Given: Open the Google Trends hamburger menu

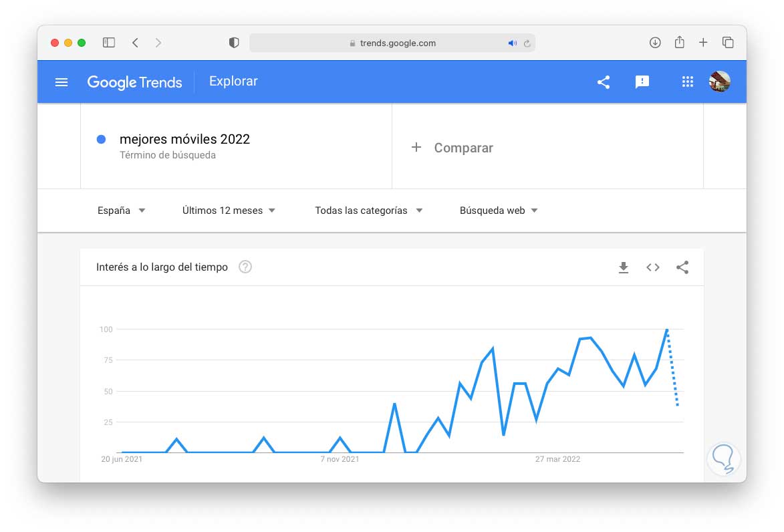Looking at the screenshot, I should point(61,82).
